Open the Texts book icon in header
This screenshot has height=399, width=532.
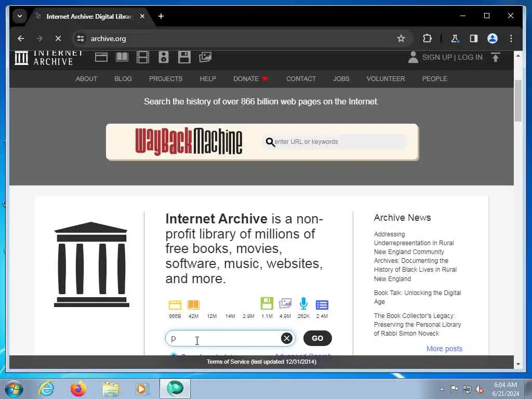(x=122, y=57)
